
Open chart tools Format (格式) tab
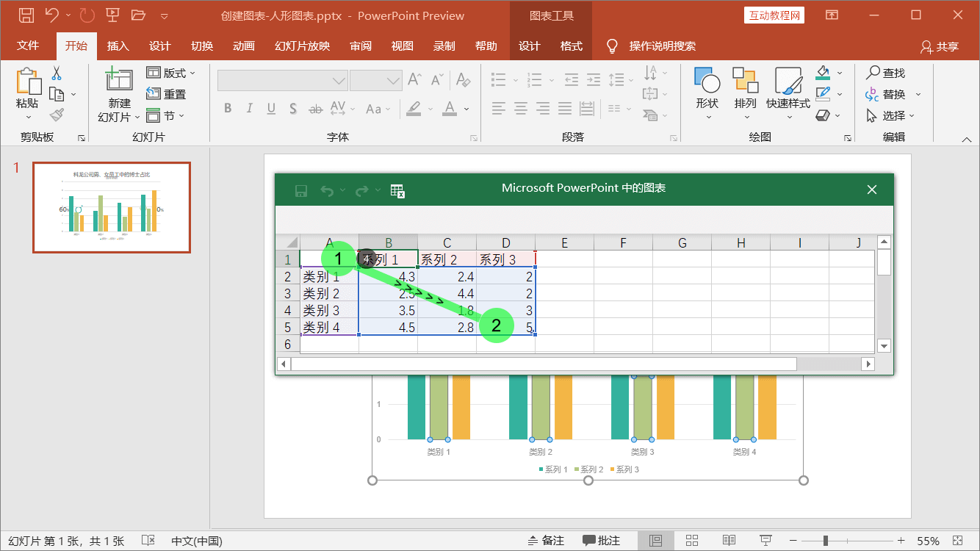571,46
